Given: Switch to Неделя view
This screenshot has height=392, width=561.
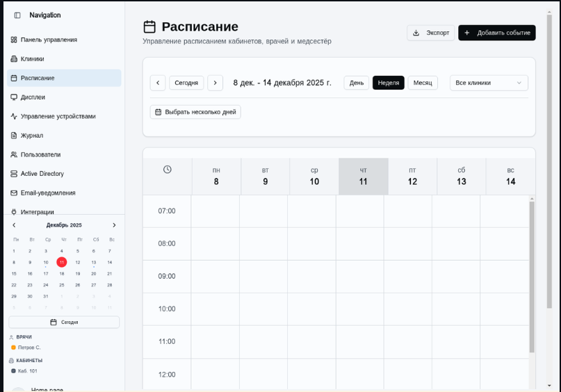Looking at the screenshot, I should 388,83.
